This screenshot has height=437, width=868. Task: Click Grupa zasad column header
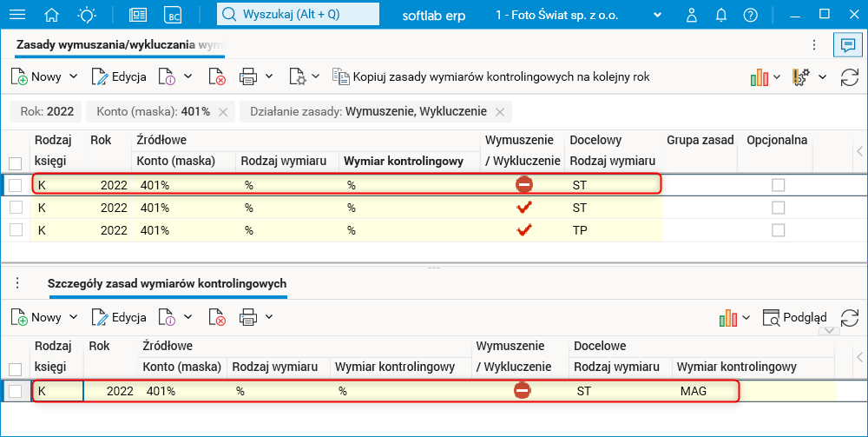700,140
